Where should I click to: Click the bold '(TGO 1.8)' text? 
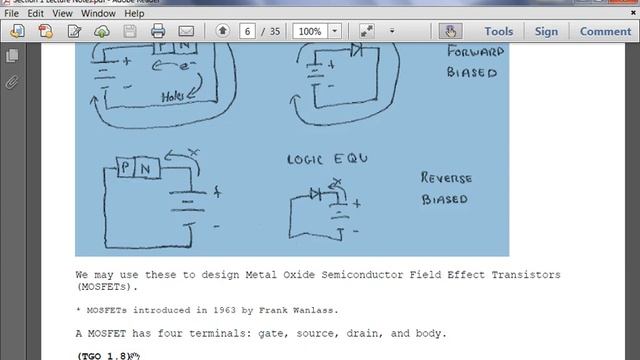(x=104, y=356)
